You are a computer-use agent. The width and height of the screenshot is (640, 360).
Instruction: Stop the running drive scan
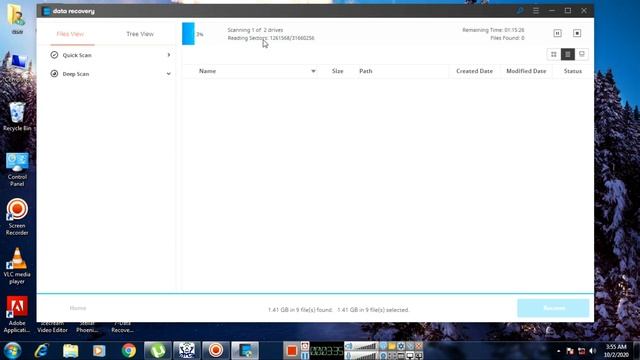coord(577,33)
